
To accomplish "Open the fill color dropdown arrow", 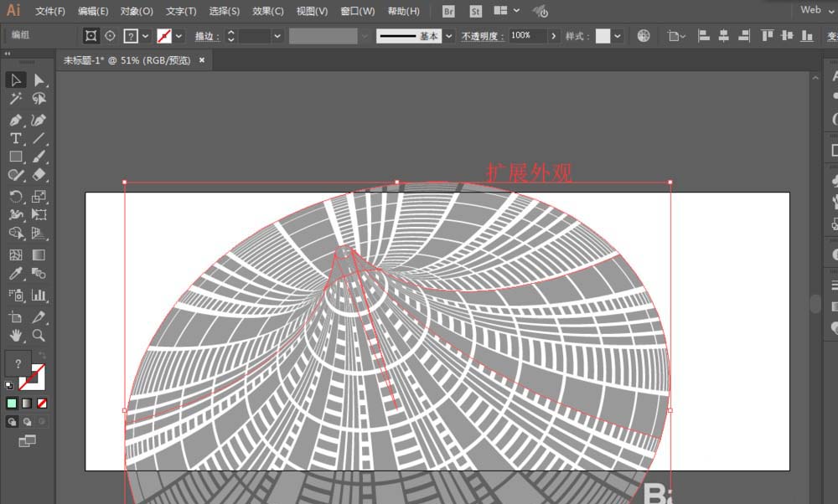I will tap(145, 36).
